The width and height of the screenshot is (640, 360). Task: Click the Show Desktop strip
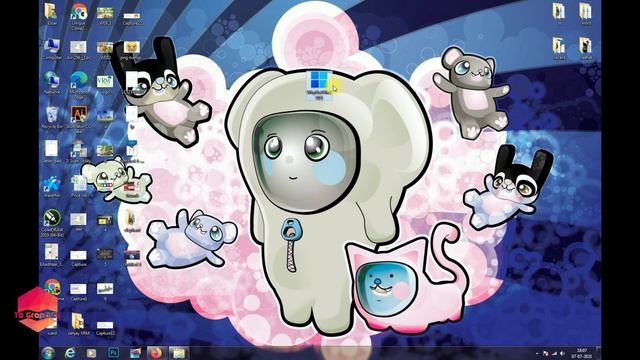coord(598,353)
